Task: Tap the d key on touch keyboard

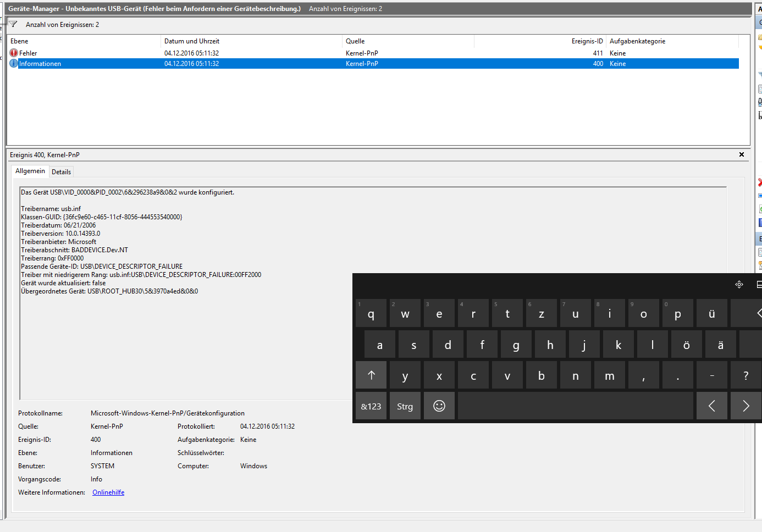Action: [448, 345]
